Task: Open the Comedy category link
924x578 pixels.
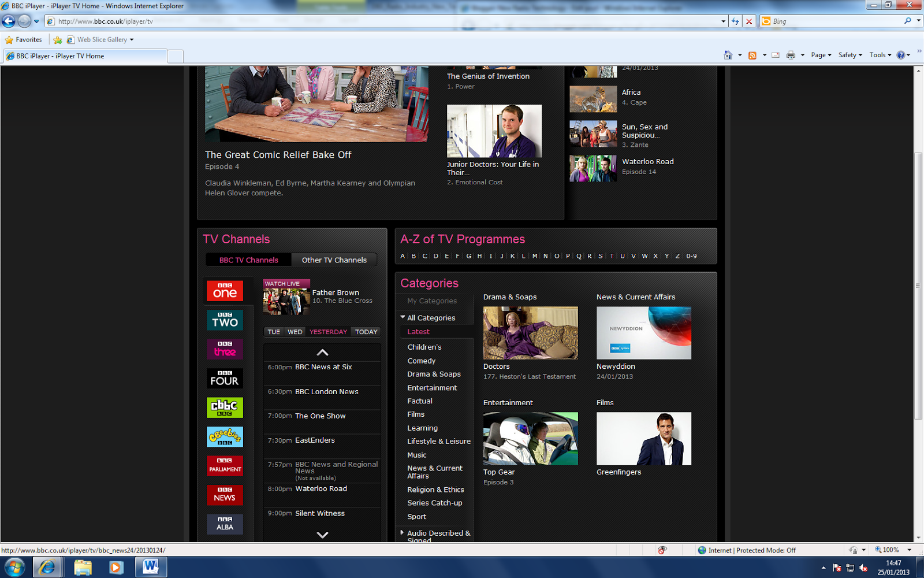Action: coord(422,361)
